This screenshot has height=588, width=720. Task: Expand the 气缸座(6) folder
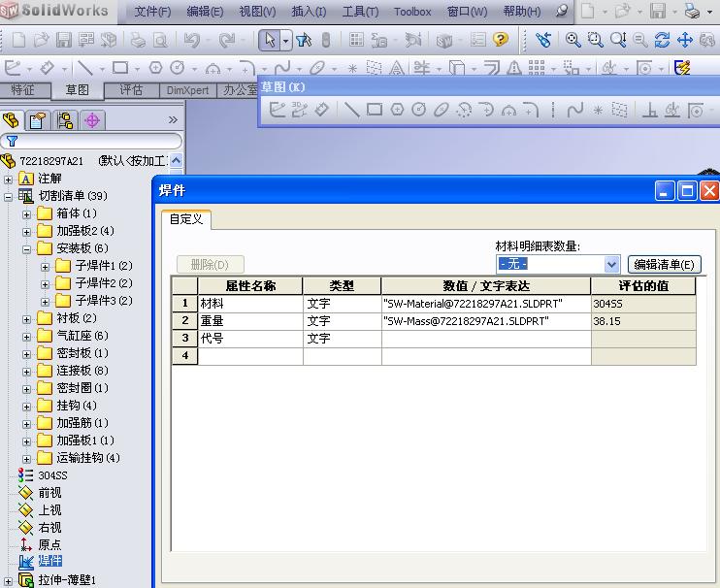tap(26, 337)
